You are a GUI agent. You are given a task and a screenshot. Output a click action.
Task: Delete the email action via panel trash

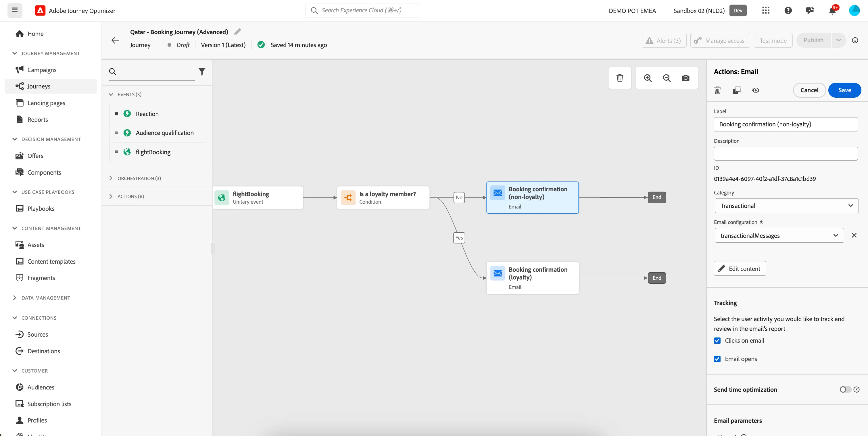717,90
